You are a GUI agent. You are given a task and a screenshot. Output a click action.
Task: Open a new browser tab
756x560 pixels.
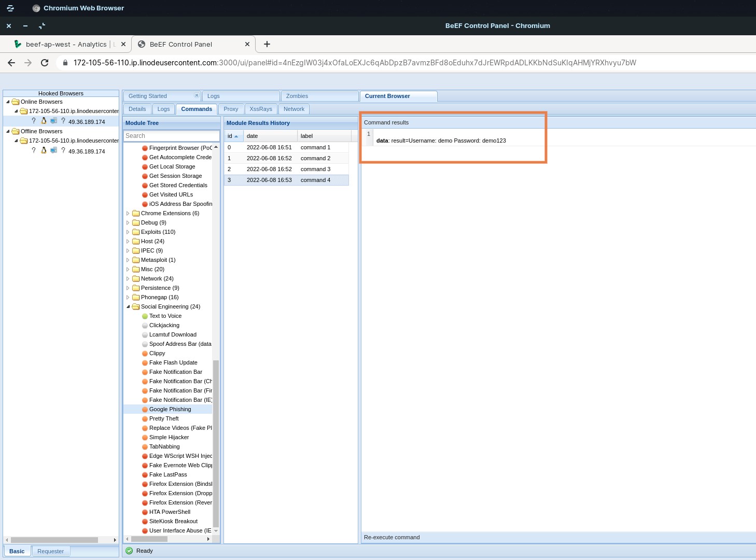[267, 44]
